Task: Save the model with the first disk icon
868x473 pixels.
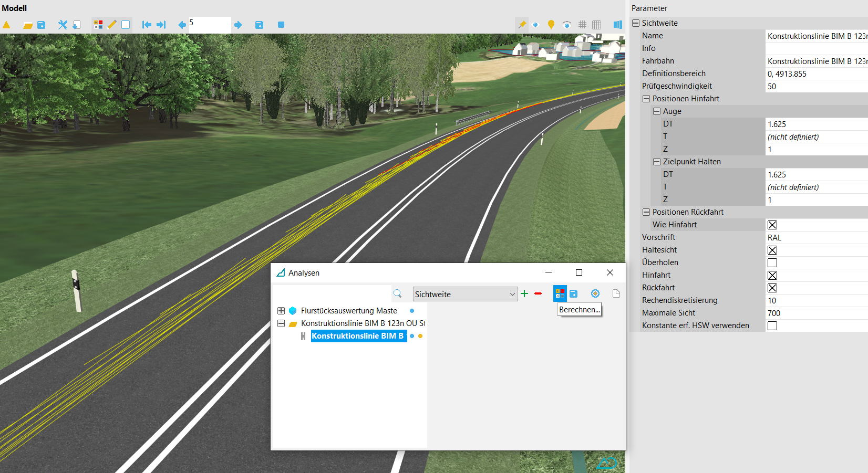Action: 42,25
